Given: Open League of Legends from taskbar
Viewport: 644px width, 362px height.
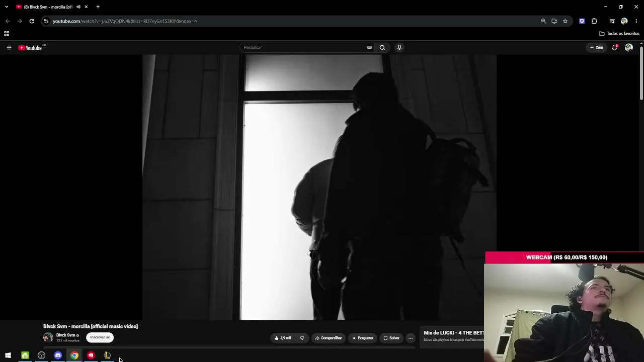Looking at the screenshot, I should click(107, 355).
